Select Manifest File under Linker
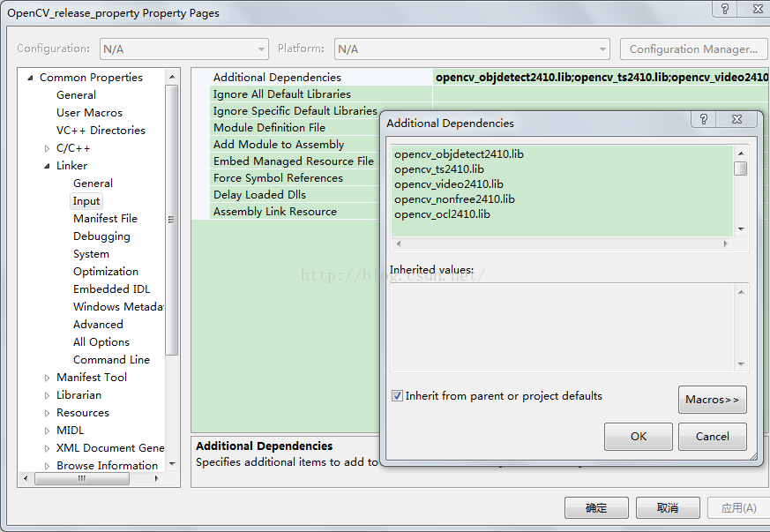 coord(105,219)
